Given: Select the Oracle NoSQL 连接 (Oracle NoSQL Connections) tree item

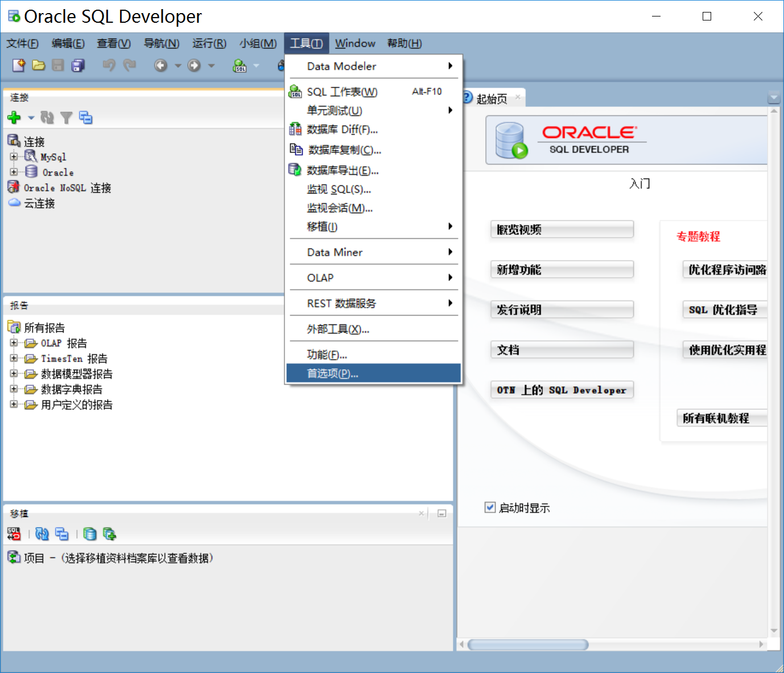Looking at the screenshot, I should tap(60, 188).
